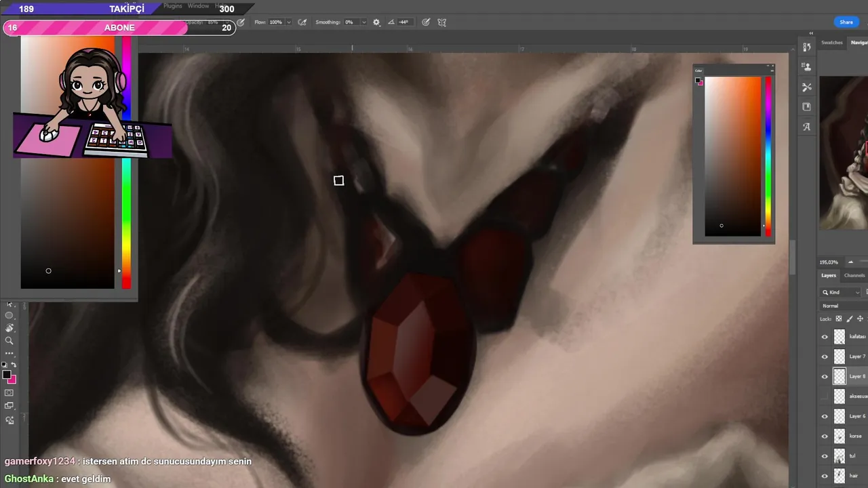
Task: Click the hue slider in floating Color panel
Action: click(x=768, y=156)
